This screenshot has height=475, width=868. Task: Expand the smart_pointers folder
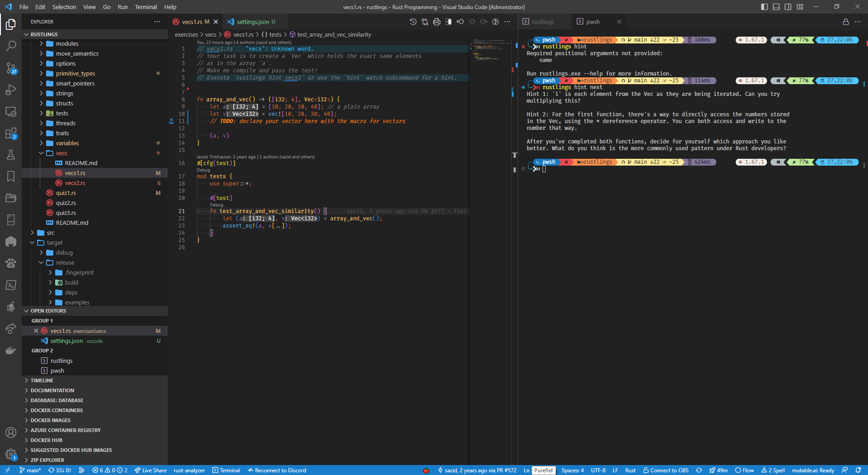pos(75,84)
